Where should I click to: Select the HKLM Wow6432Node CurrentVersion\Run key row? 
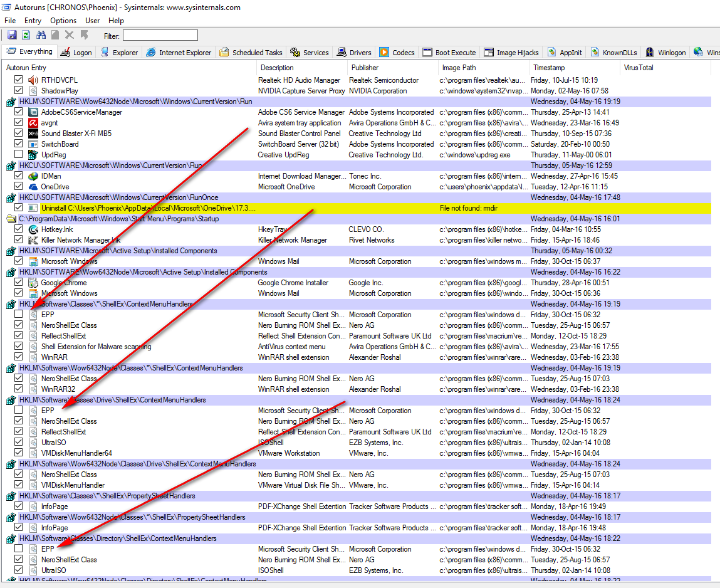pyautogui.click(x=358, y=102)
